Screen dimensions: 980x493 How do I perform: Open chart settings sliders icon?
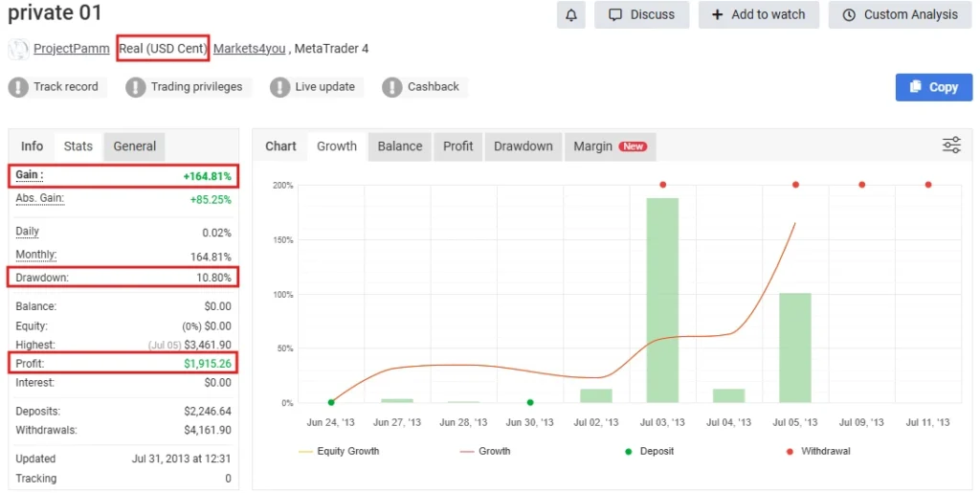pos(951,146)
